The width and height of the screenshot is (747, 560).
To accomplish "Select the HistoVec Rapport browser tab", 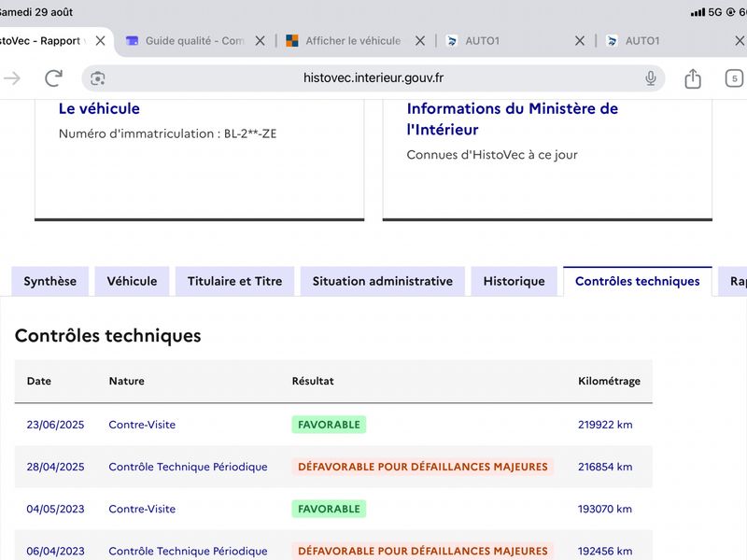I will 40,41.
